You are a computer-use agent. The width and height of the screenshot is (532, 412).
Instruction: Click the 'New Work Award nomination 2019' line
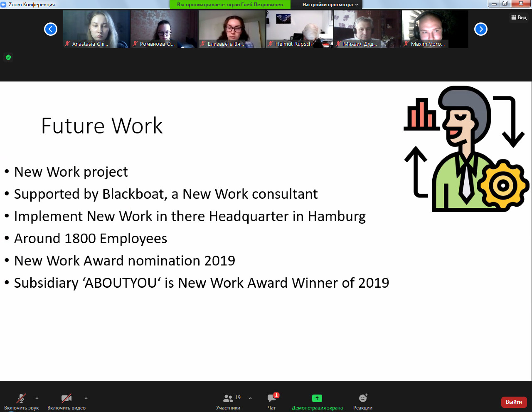click(125, 261)
